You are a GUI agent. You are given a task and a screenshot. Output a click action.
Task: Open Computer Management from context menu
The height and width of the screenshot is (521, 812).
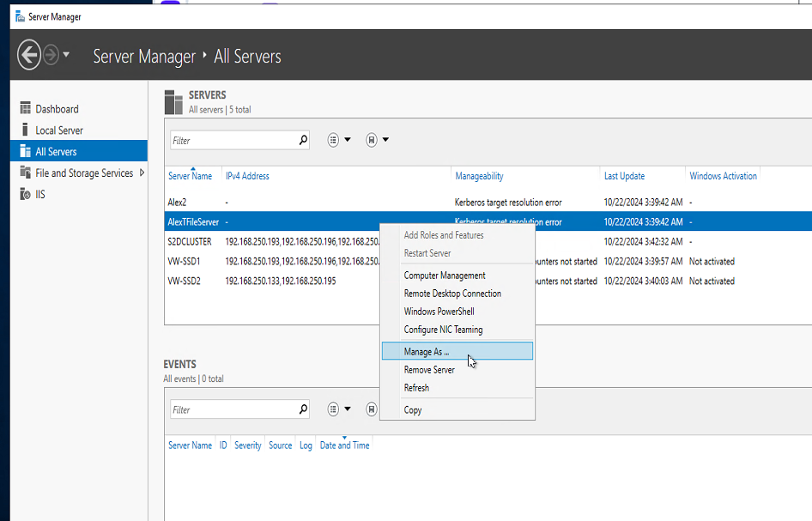(x=458, y=276)
